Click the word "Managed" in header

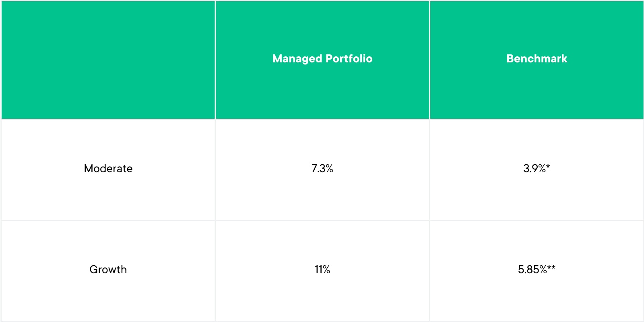pyautogui.click(x=297, y=59)
